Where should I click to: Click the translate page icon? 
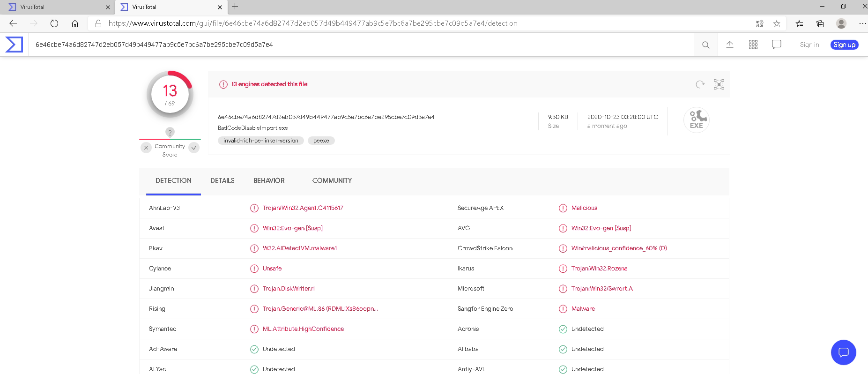(759, 23)
